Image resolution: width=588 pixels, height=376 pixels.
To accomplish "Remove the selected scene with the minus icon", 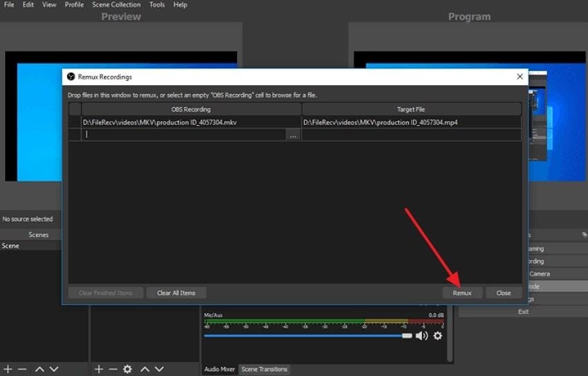I will click(22, 369).
